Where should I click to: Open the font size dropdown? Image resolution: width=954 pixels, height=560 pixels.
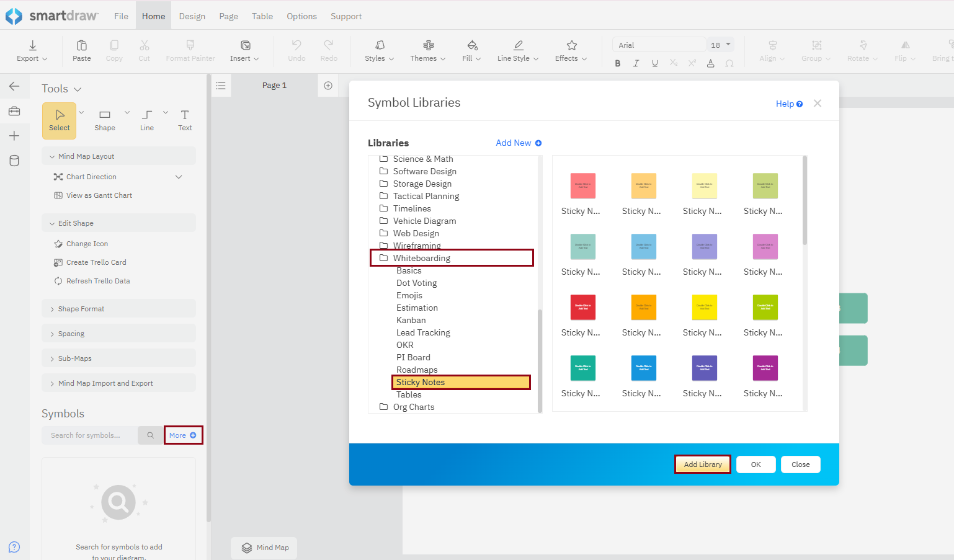[728, 45]
